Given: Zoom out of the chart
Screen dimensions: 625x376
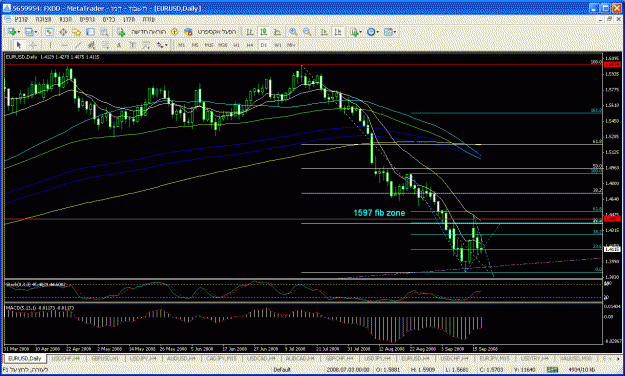Looking at the screenshot, I should click(307, 32).
